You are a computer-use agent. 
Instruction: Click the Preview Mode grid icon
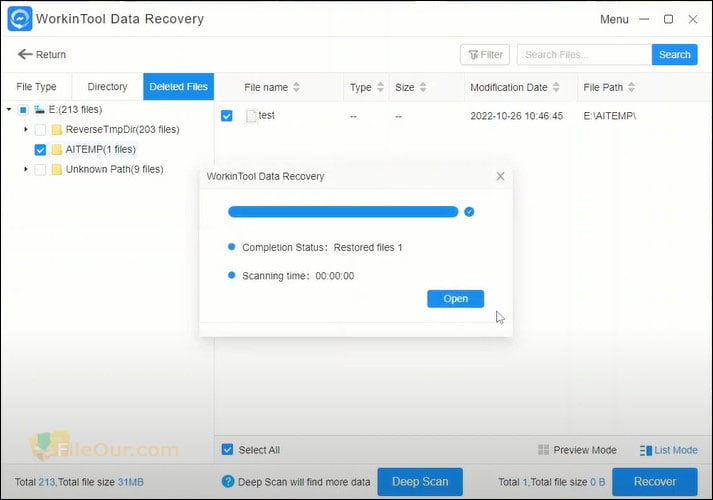pos(543,450)
